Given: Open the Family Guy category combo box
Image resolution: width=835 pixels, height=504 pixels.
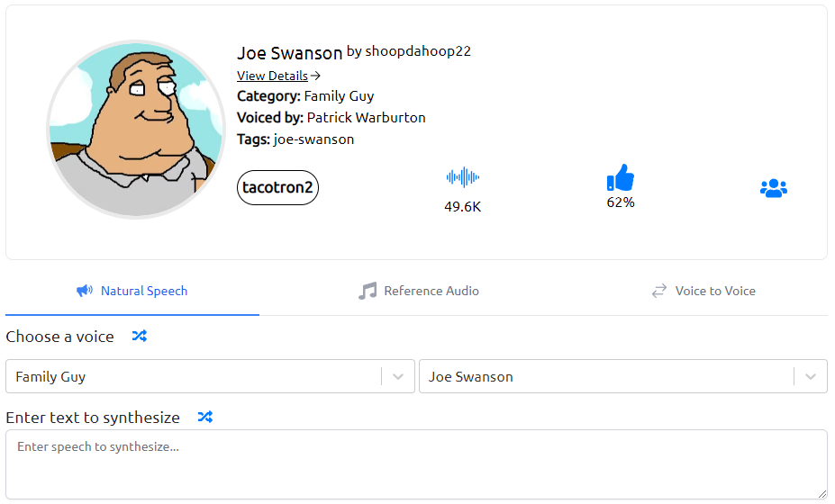Looking at the screenshot, I should (194, 377).
